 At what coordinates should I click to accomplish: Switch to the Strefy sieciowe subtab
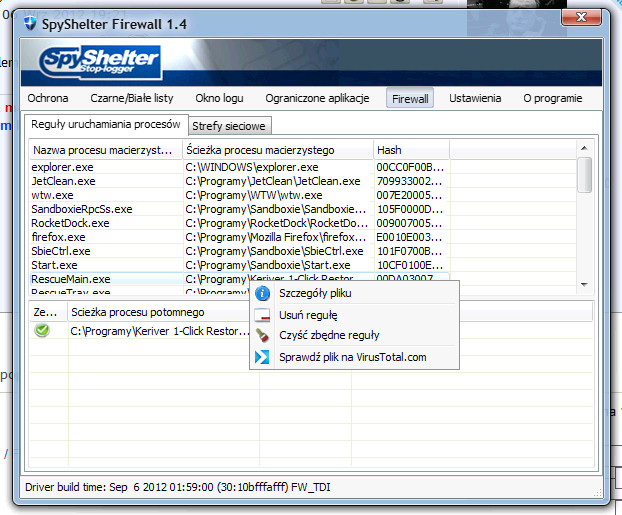229,126
